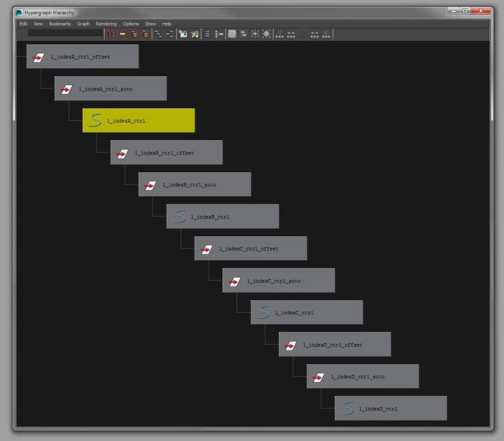
Task: Select the l_indexC_ctrl_auto node
Action: [278, 281]
